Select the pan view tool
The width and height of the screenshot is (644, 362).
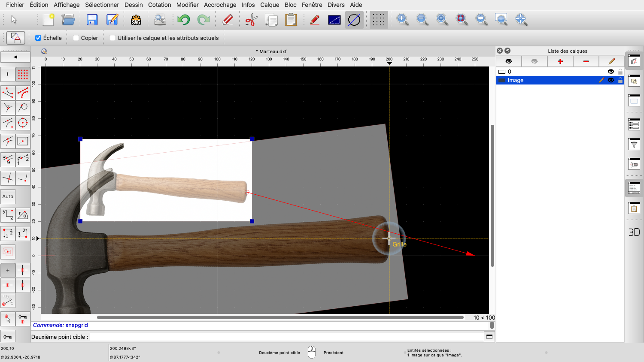pos(521,19)
